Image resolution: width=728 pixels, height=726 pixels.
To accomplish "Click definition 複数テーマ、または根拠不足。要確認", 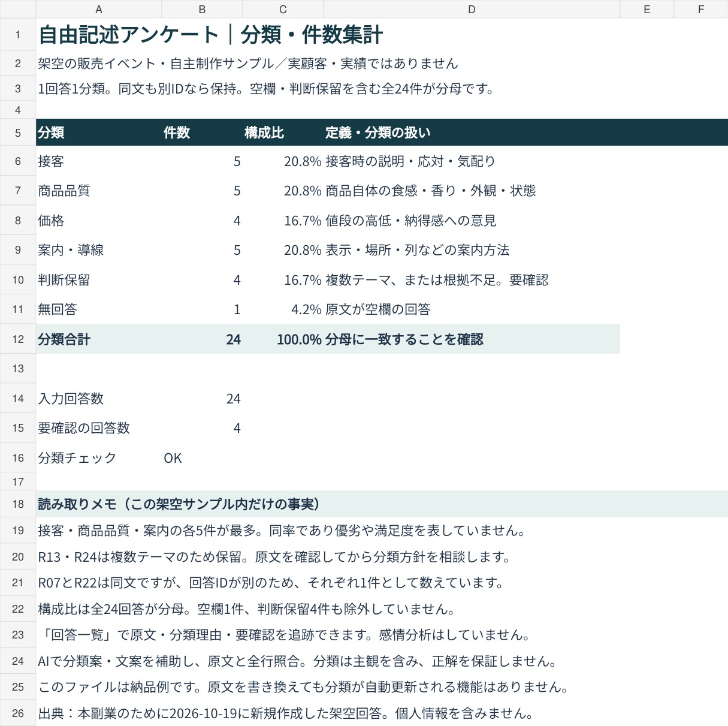I will click(x=472, y=280).
